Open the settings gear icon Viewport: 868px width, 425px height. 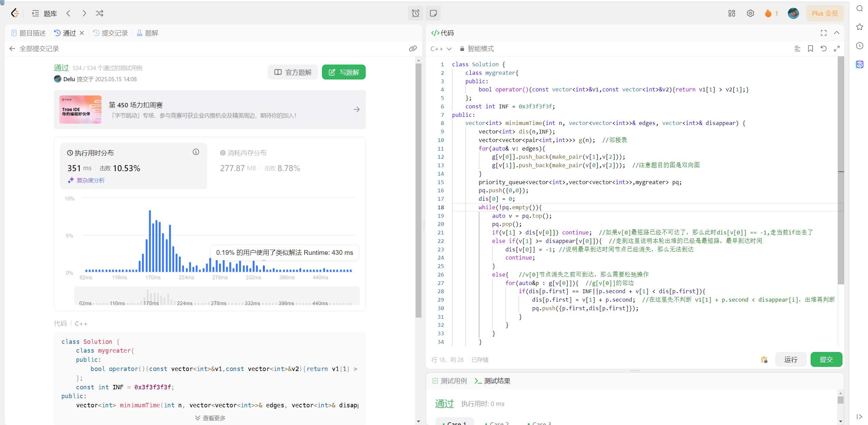750,13
